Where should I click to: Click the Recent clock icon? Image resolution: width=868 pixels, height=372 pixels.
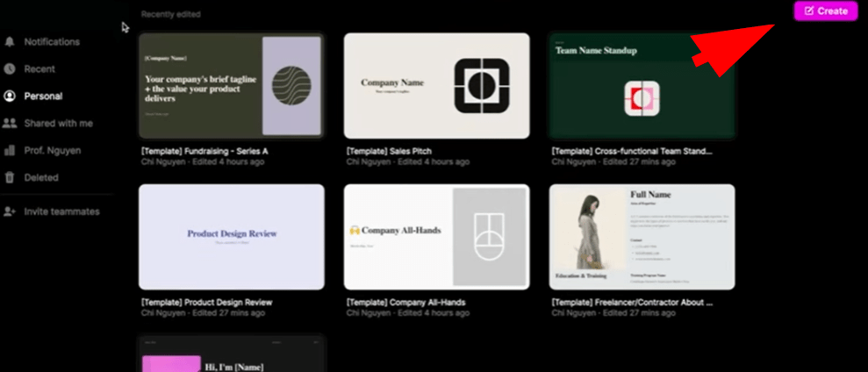click(10, 69)
